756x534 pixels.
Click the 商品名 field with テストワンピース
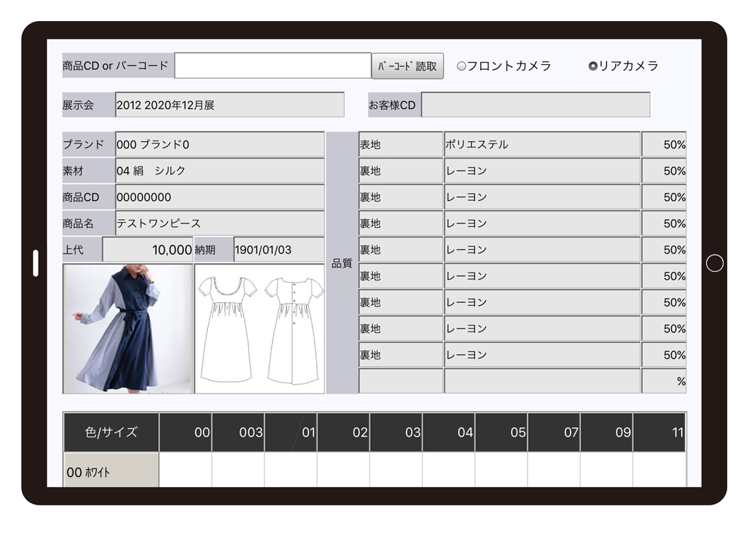[x=219, y=224]
